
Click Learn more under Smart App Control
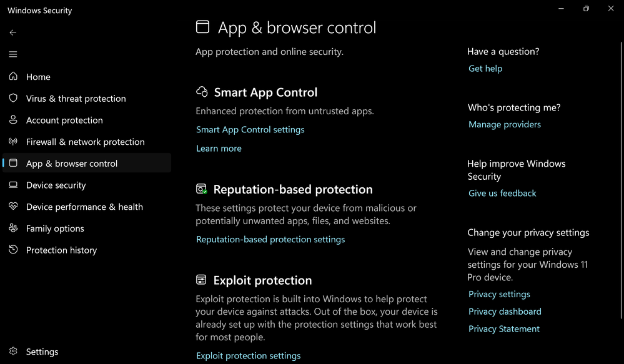point(219,149)
